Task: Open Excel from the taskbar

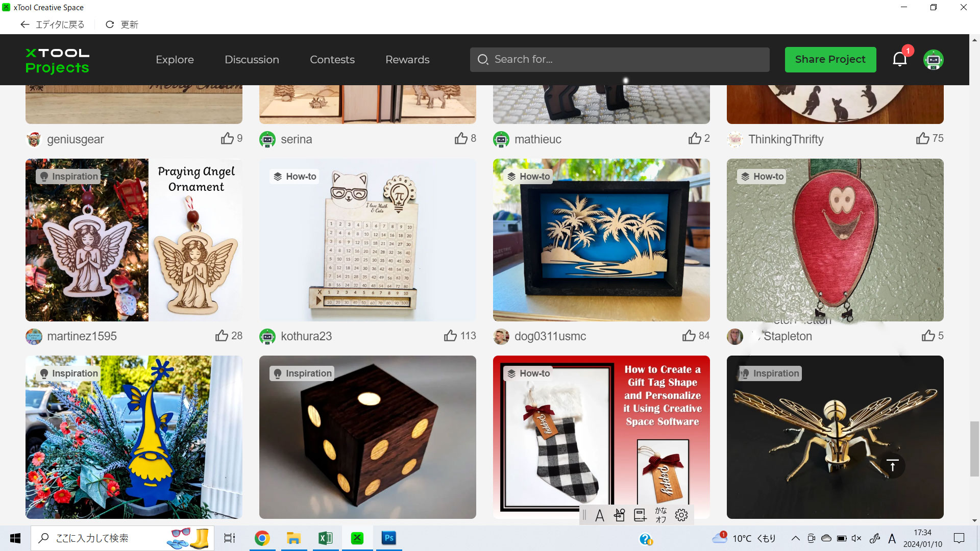Action: (x=325, y=538)
